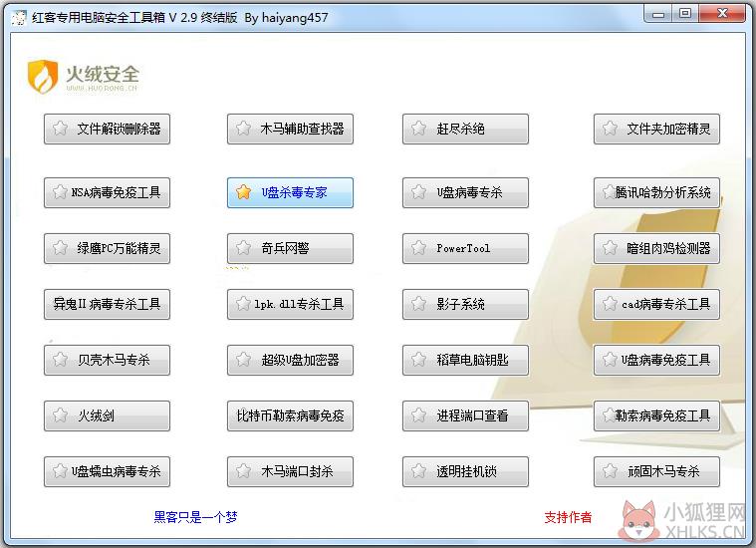Screen dimensions: 756x548
Task: Run 贝壳木马专杀
Action: (107, 360)
